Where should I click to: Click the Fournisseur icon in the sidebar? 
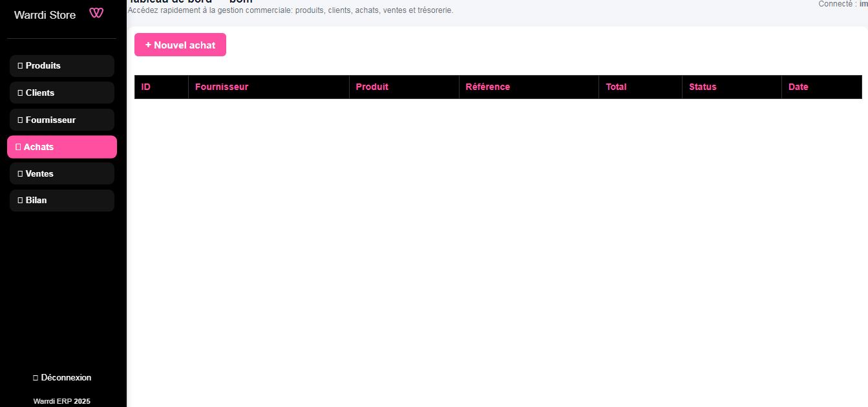[x=21, y=120]
